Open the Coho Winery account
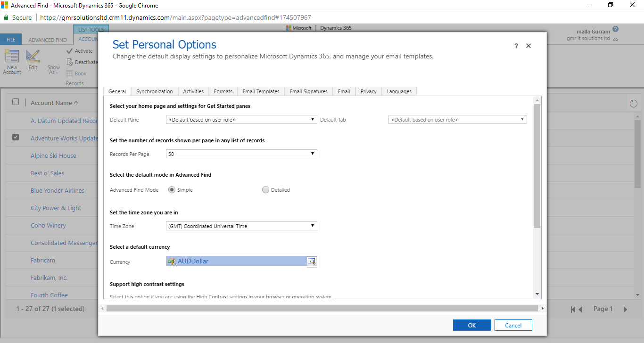 [48, 225]
